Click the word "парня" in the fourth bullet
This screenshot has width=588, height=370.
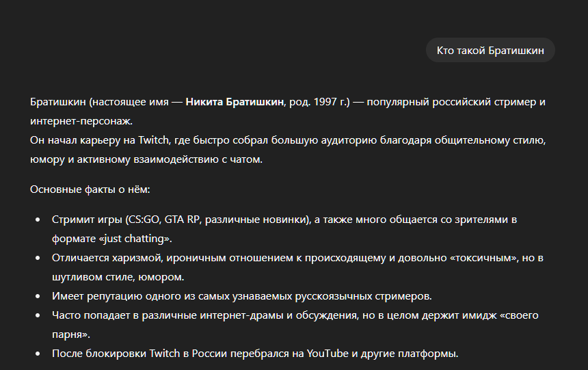[x=67, y=334]
